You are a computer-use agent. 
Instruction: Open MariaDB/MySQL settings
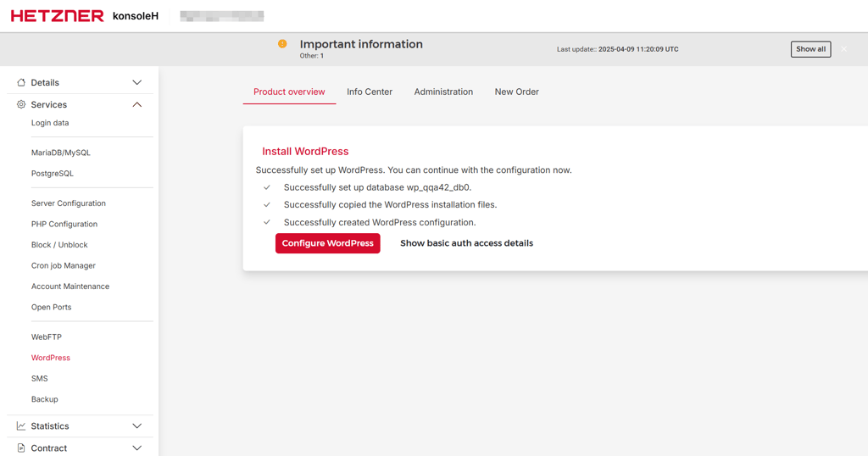click(x=60, y=153)
